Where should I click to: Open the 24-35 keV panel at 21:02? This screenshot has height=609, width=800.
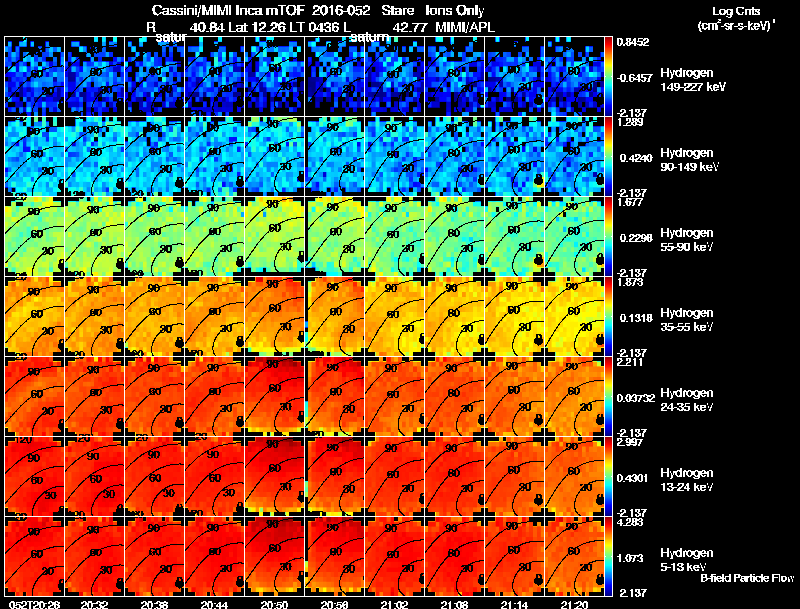(394, 397)
